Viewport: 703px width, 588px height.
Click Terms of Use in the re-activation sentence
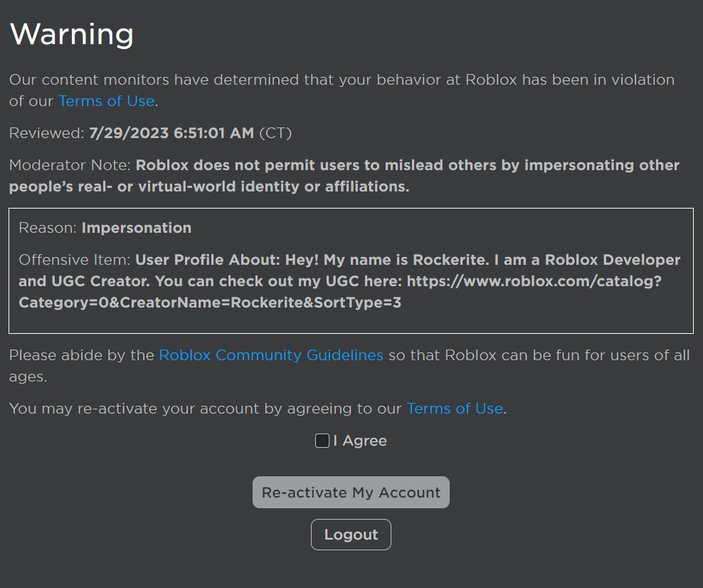pyautogui.click(x=455, y=409)
